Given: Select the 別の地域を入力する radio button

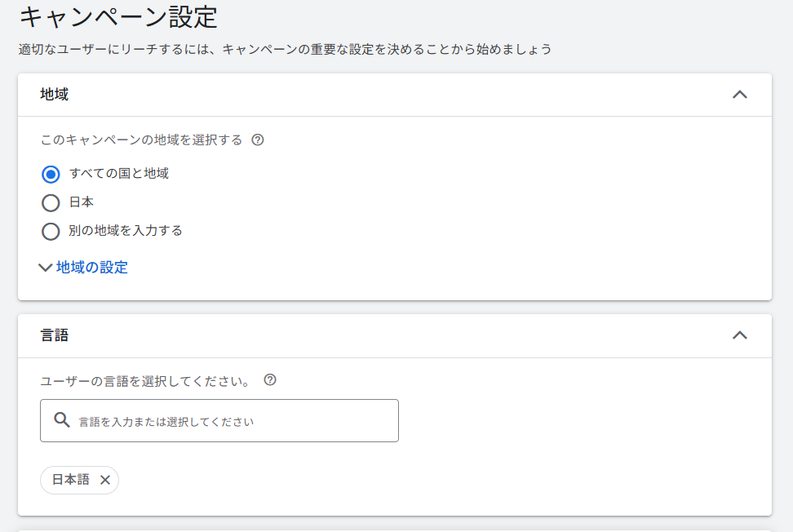Looking at the screenshot, I should [51, 231].
